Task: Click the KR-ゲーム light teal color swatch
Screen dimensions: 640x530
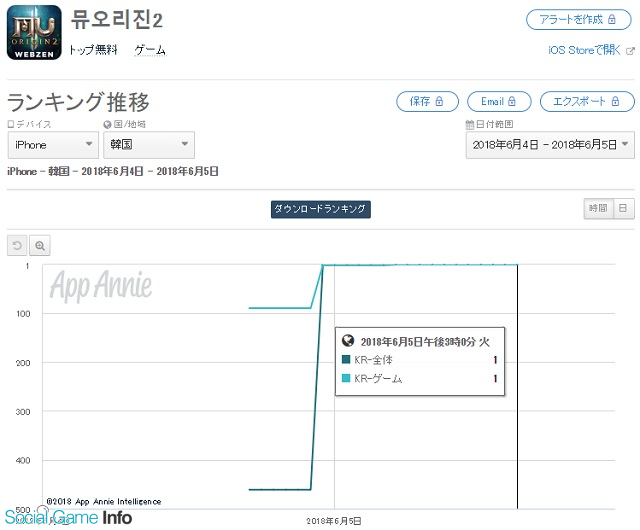Action: pos(346,378)
